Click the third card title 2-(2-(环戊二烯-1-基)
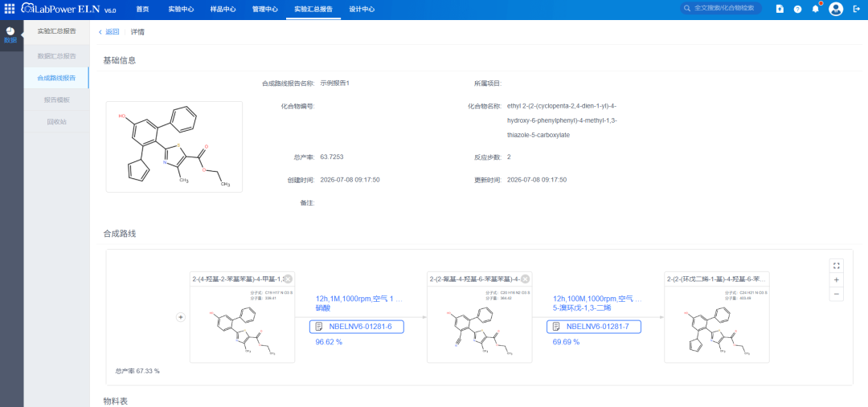The width and height of the screenshot is (868, 407). (716, 279)
